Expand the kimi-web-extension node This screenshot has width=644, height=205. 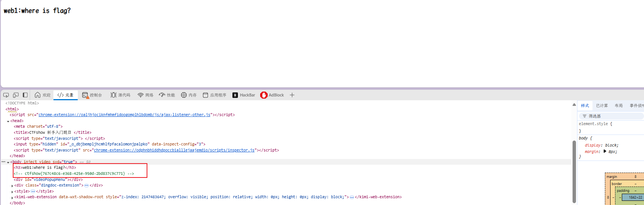click(x=12, y=197)
